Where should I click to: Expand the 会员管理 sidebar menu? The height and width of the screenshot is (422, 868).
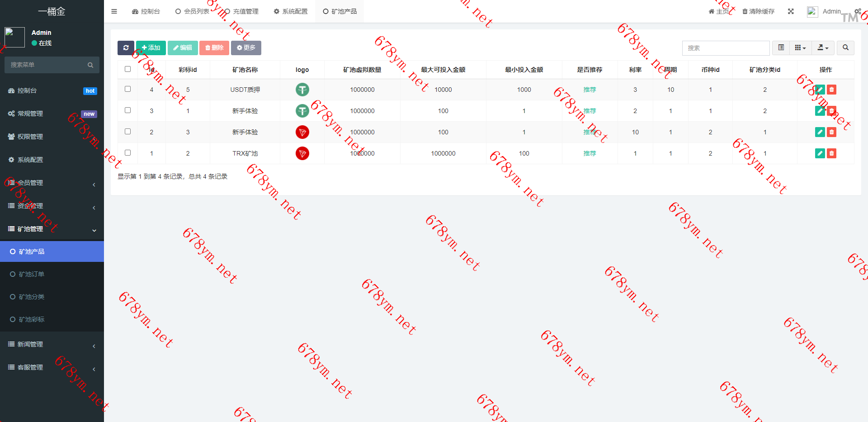pos(52,183)
